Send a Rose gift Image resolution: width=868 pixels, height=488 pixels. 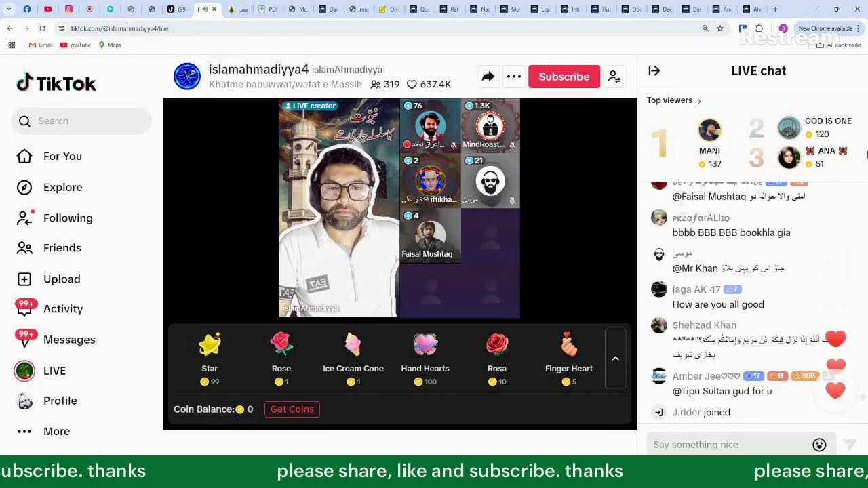point(281,359)
